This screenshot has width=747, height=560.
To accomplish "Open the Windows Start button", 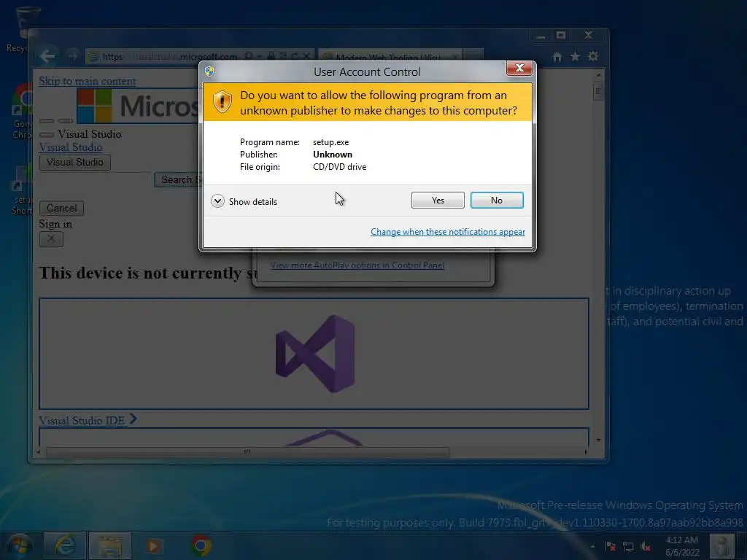I will (20, 545).
